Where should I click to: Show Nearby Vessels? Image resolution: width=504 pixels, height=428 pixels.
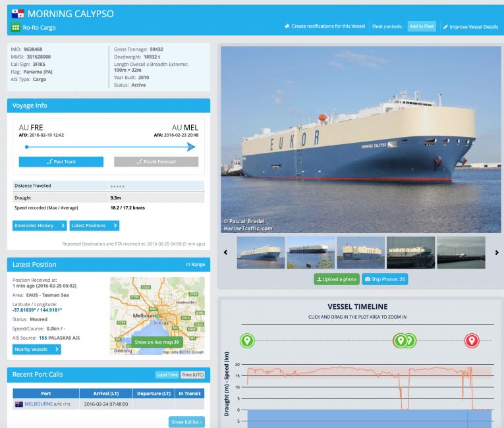[37, 349]
